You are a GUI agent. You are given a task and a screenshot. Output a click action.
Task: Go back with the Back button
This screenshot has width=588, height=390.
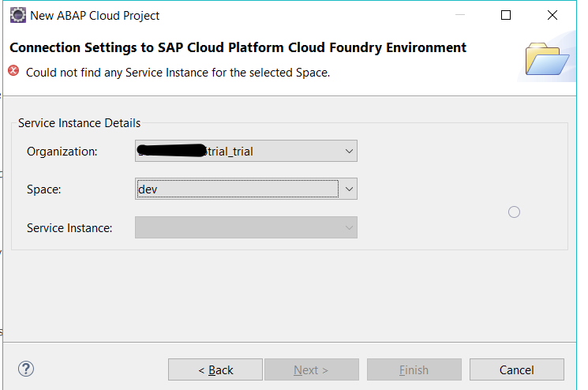215,369
